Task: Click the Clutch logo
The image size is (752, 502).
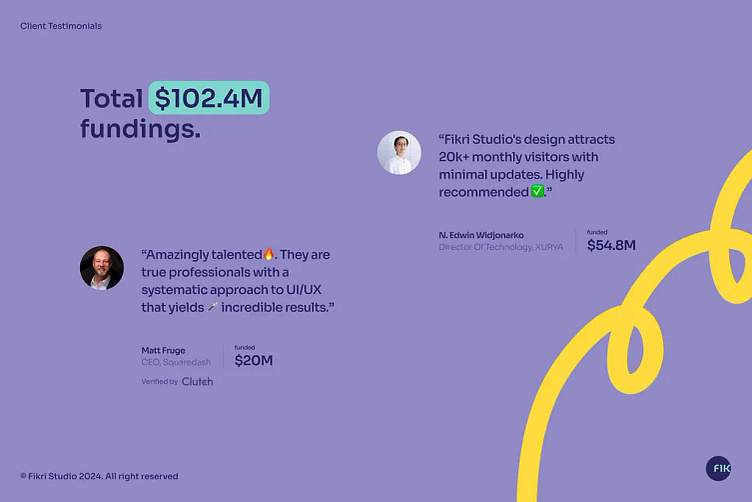Action: pyautogui.click(x=197, y=381)
